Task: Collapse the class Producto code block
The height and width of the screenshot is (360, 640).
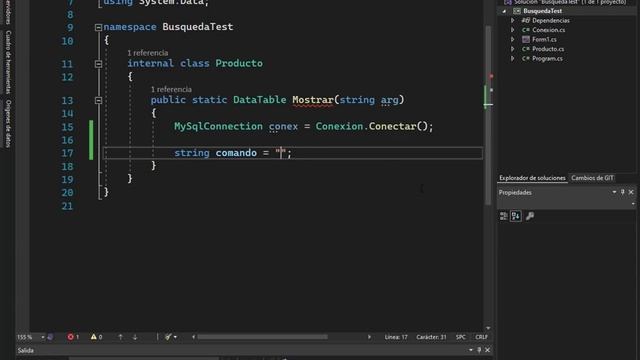Action: click(98, 64)
